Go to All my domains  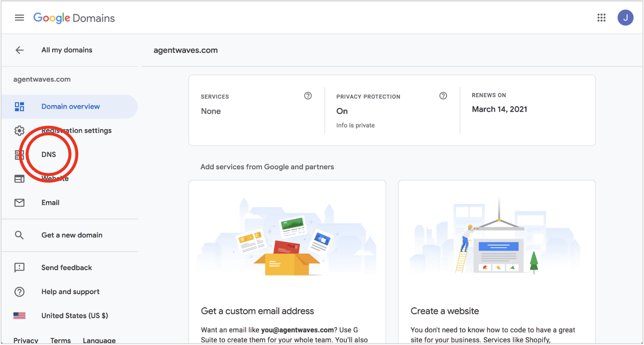tap(67, 50)
